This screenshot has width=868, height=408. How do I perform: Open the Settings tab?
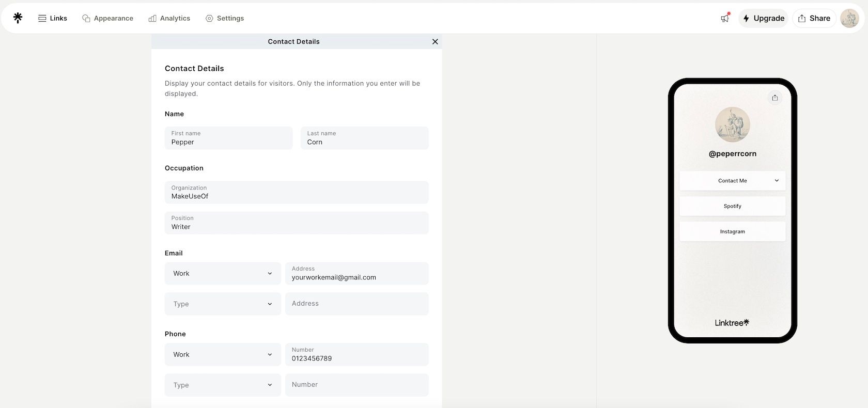pyautogui.click(x=225, y=18)
